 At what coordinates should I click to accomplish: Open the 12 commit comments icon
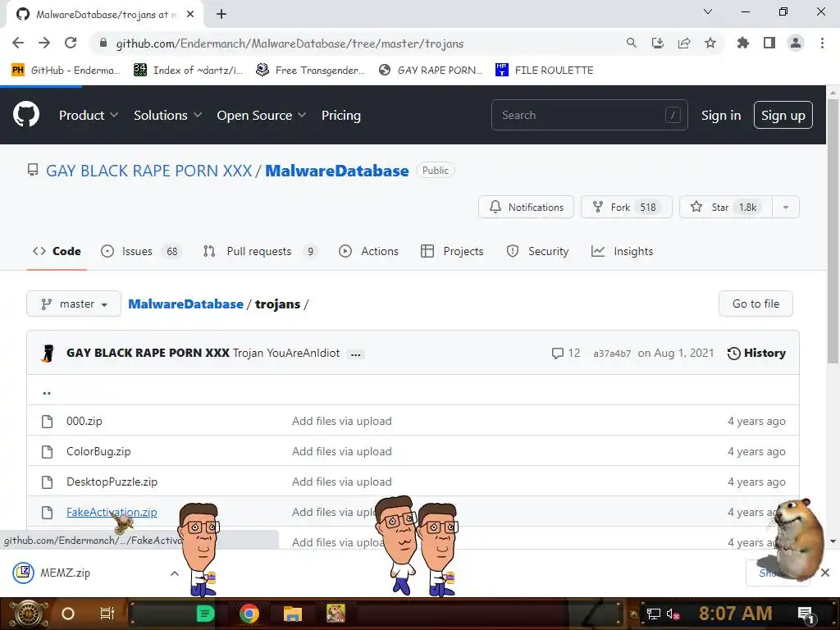[x=566, y=353]
